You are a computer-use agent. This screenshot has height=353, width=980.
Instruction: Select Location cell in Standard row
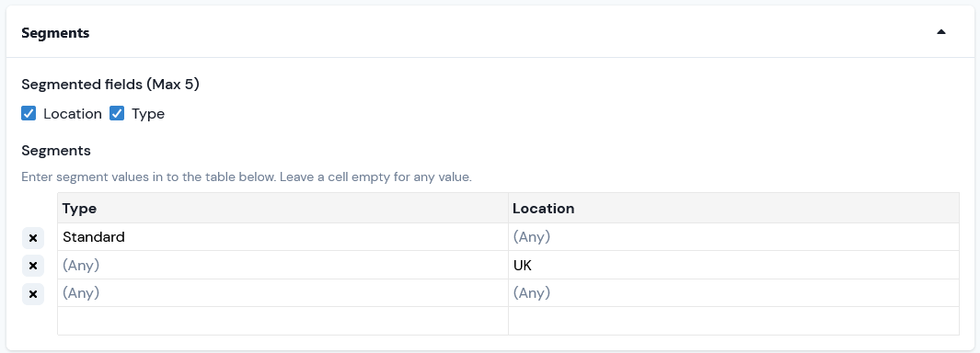733,237
